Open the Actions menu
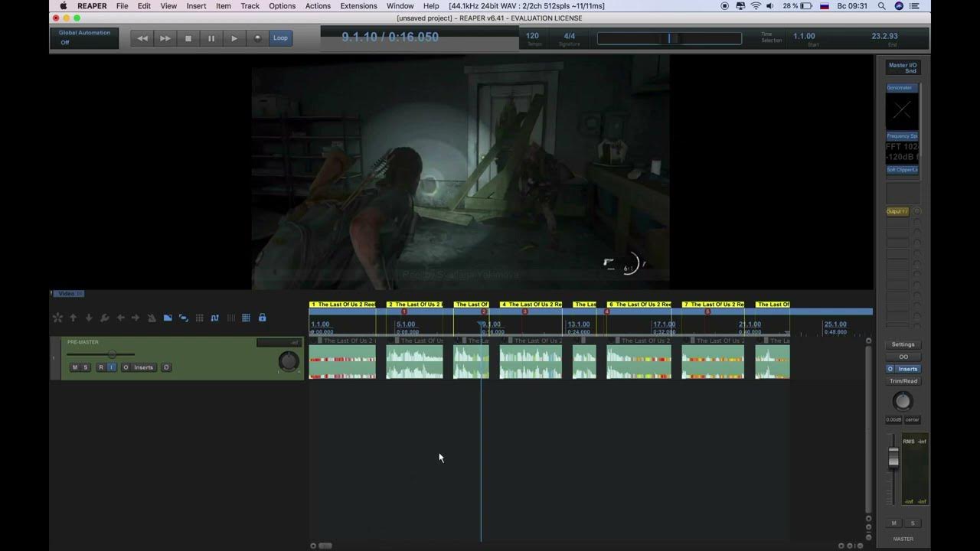This screenshot has height=551, width=980. (x=318, y=6)
